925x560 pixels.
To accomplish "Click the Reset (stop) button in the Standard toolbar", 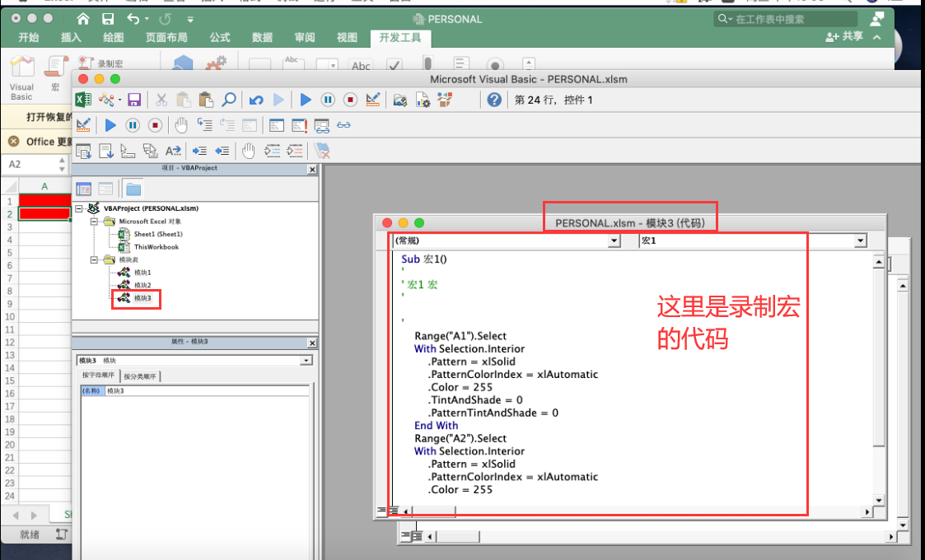I will [350, 100].
